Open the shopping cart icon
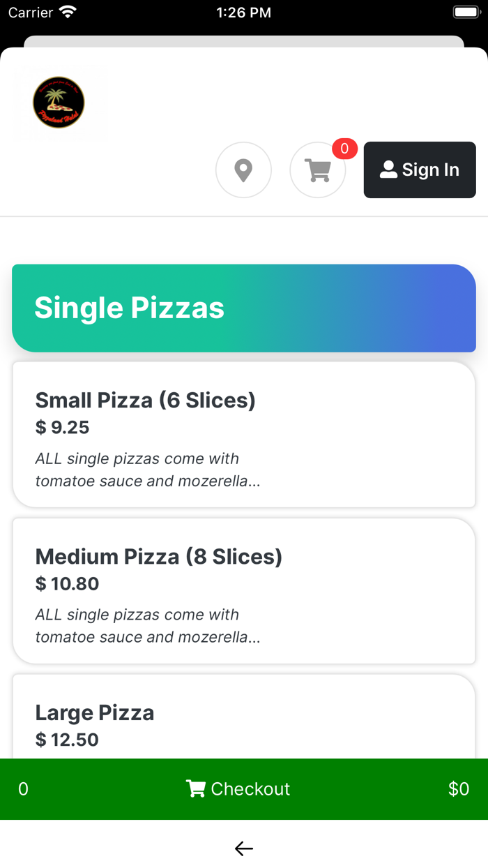Viewport: 488px width, 868px height. point(318,170)
